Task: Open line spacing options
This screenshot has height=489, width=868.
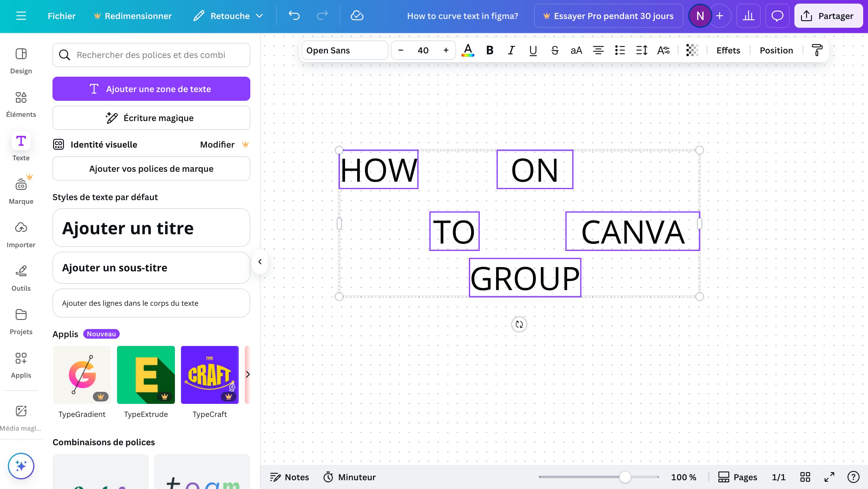Action: click(x=641, y=50)
